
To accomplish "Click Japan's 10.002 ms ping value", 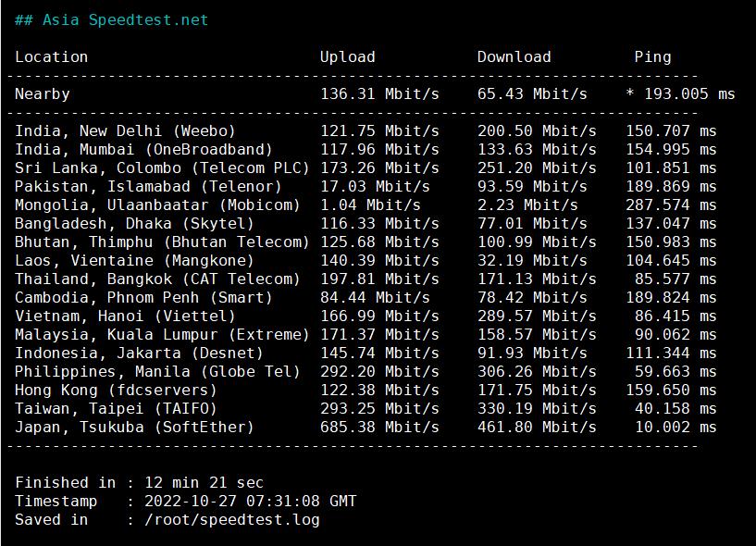I will point(675,428).
